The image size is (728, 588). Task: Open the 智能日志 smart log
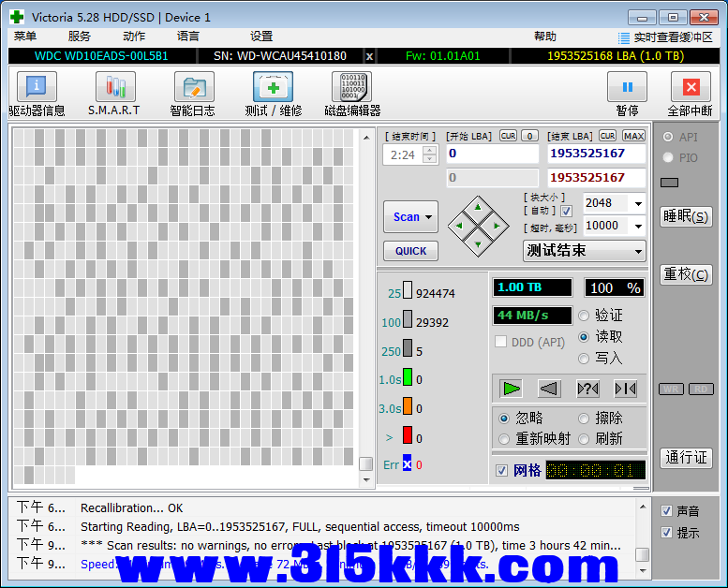193,88
